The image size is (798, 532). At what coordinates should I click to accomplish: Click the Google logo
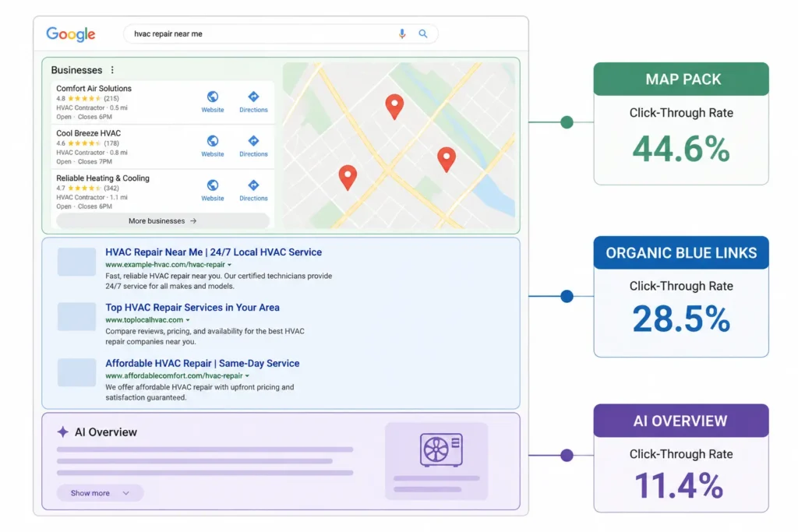click(71, 34)
